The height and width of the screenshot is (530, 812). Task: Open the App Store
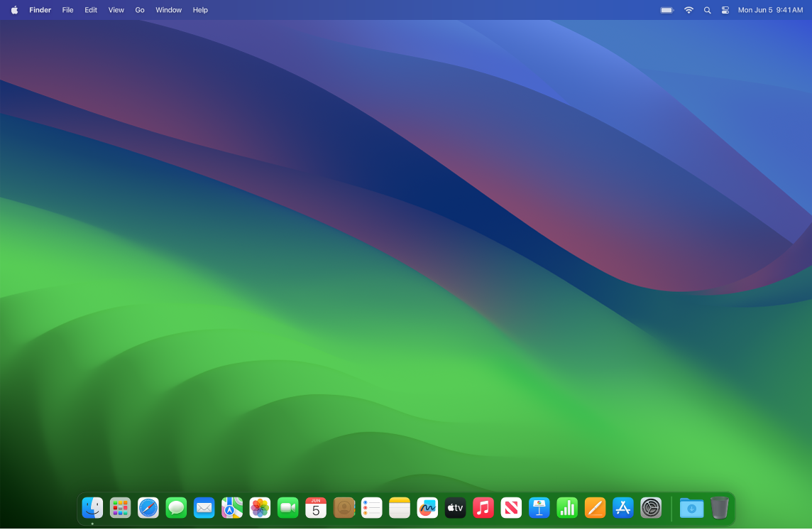click(622, 507)
